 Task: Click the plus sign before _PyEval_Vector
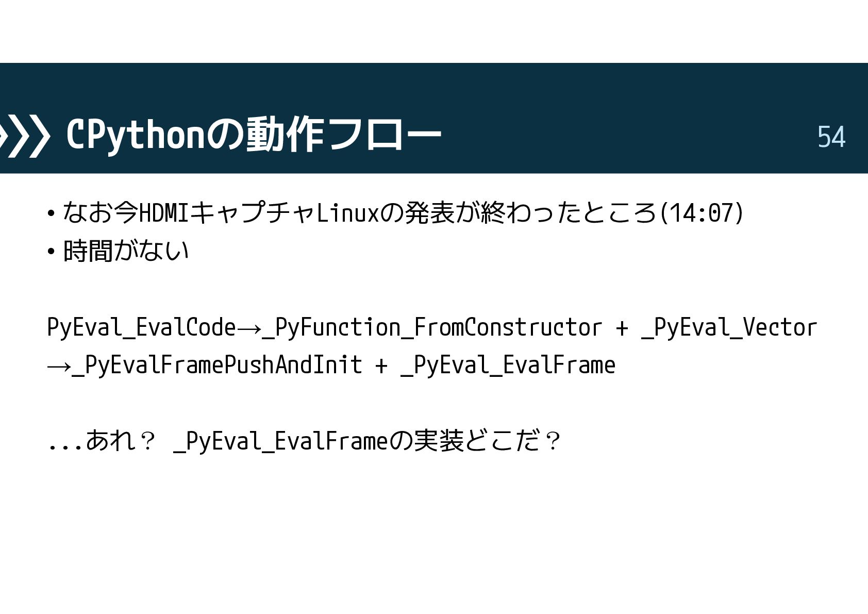coord(622,328)
